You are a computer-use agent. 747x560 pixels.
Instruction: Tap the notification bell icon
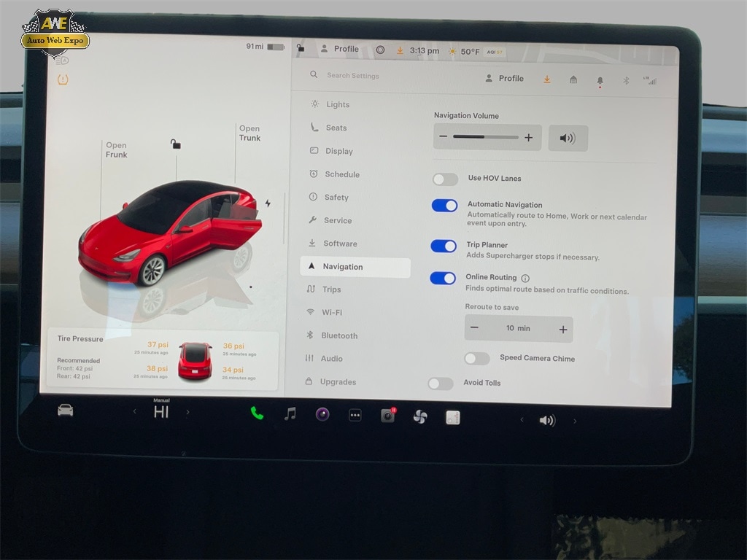(x=600, y=80)
